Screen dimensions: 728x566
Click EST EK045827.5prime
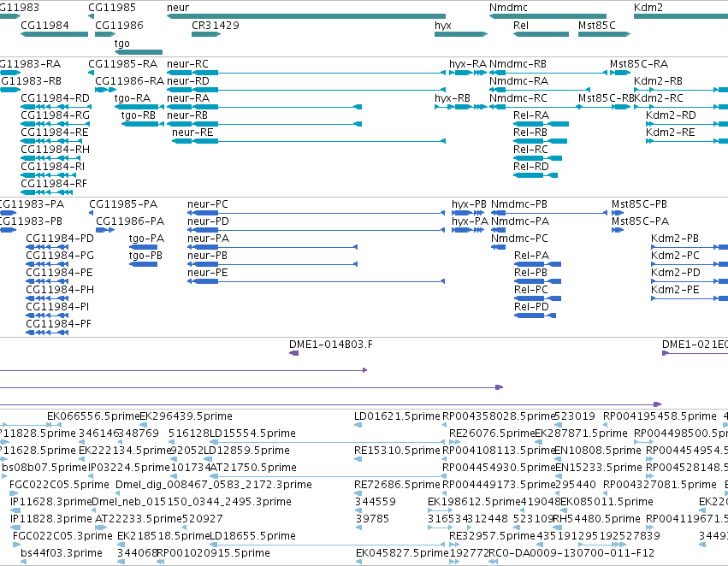[x=358, y=562]
